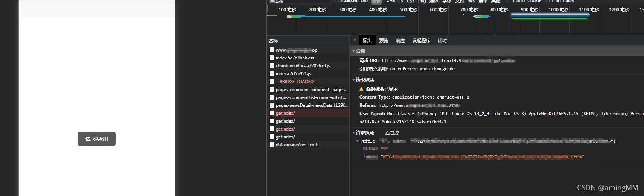This screenshot has width=644, height=196.
Task: Click the 请求 URL value
Action: click(449, 61)
